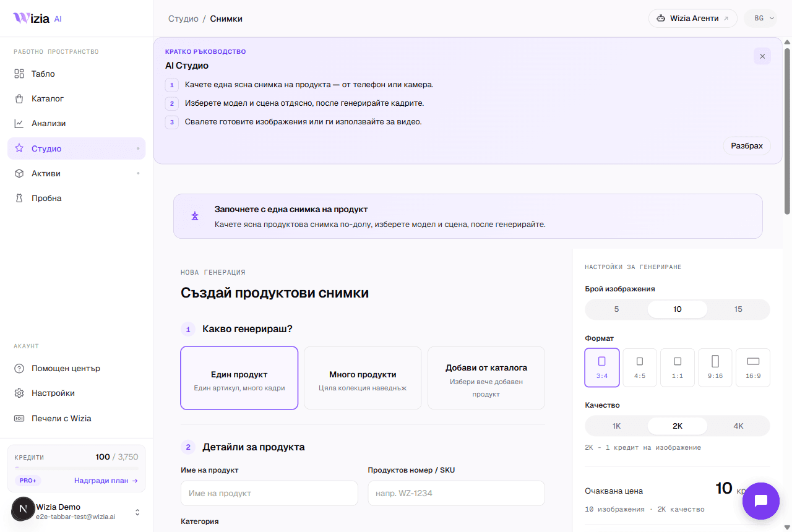Click Студио breadcrumb link
Screen dimensions: 792x532
pos(183,19)
